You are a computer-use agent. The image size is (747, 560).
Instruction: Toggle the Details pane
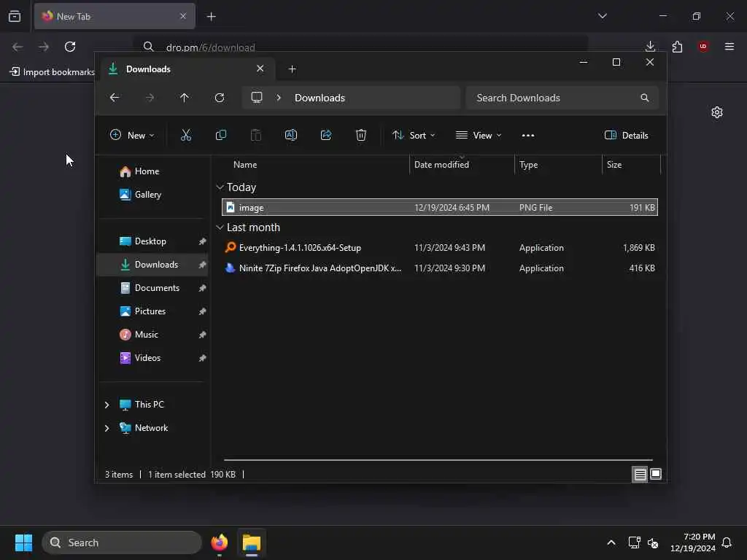pos(626,135)
